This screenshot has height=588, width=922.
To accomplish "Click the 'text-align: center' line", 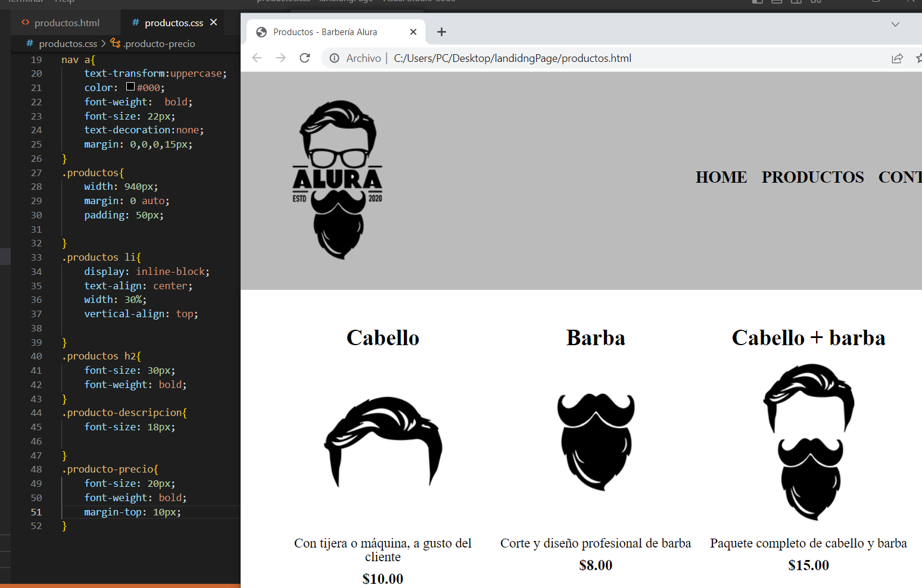I will [x=138, y=286].
